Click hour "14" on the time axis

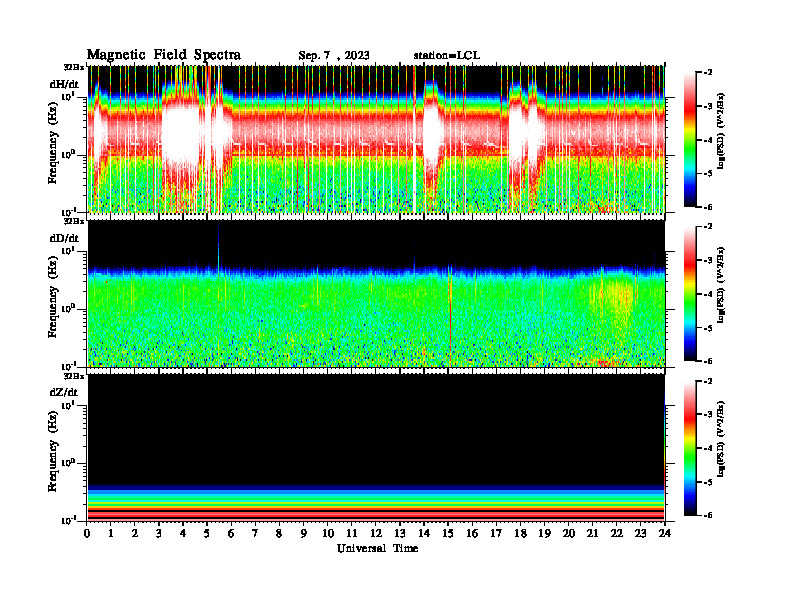pyautogui.click(x=424, y=533)
